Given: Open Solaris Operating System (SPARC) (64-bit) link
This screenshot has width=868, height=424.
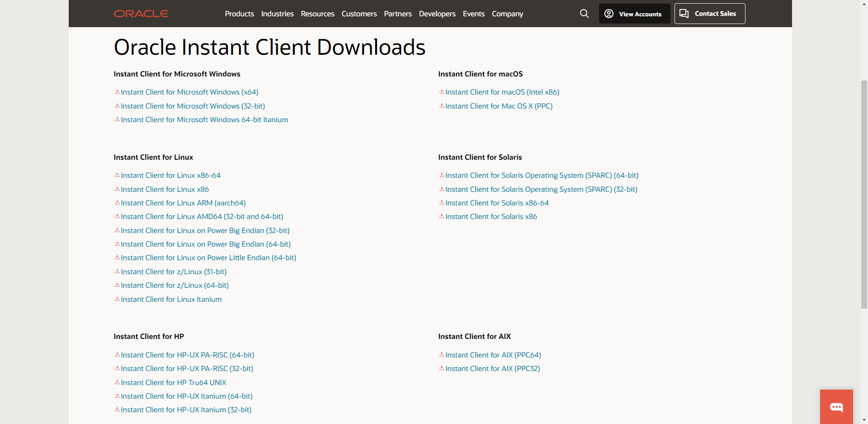Looking at the screenshot, I should pyautogui.click(x=542, y=175).
